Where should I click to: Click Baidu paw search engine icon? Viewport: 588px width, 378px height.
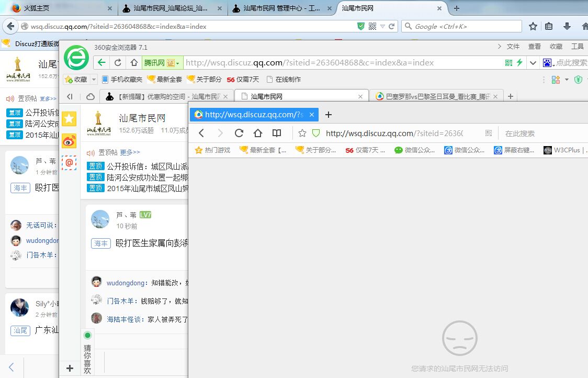547,63
